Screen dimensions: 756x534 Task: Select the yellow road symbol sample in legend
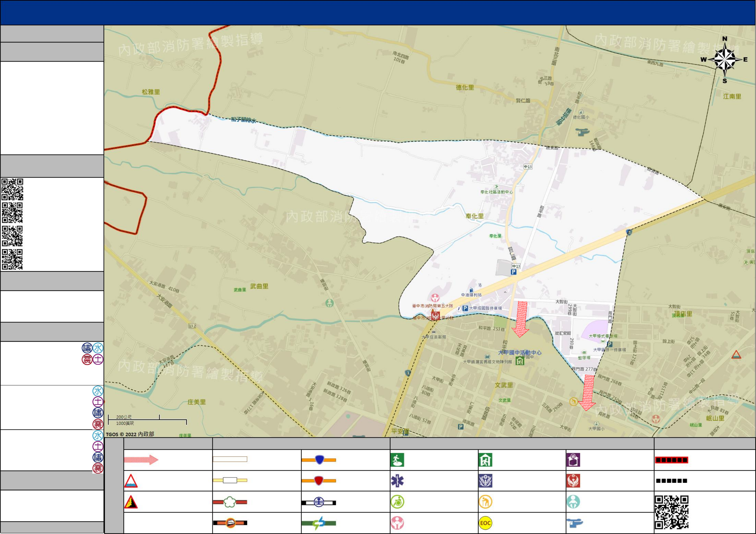point(230,480)
